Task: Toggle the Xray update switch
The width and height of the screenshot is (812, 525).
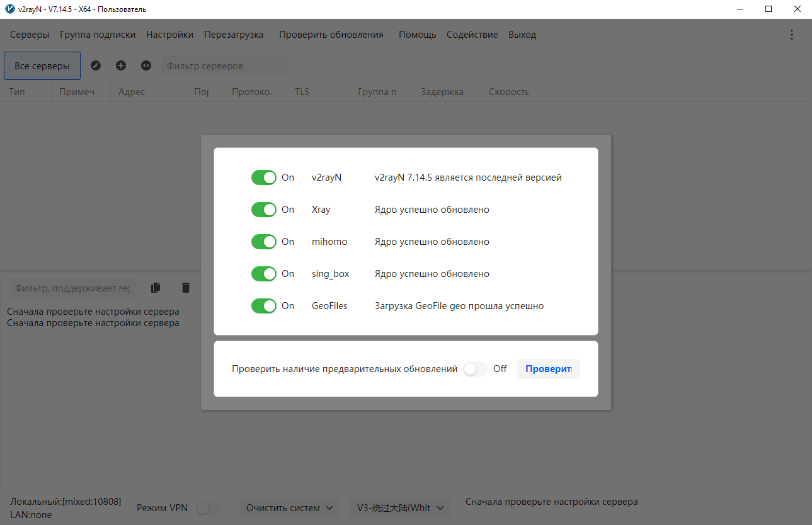Action: point(264,210)
